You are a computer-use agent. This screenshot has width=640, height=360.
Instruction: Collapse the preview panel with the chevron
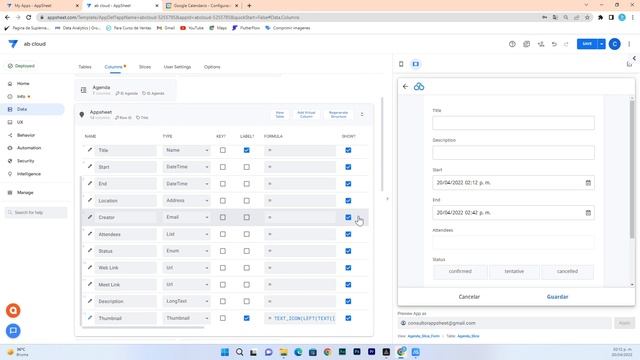coord(634,58)
